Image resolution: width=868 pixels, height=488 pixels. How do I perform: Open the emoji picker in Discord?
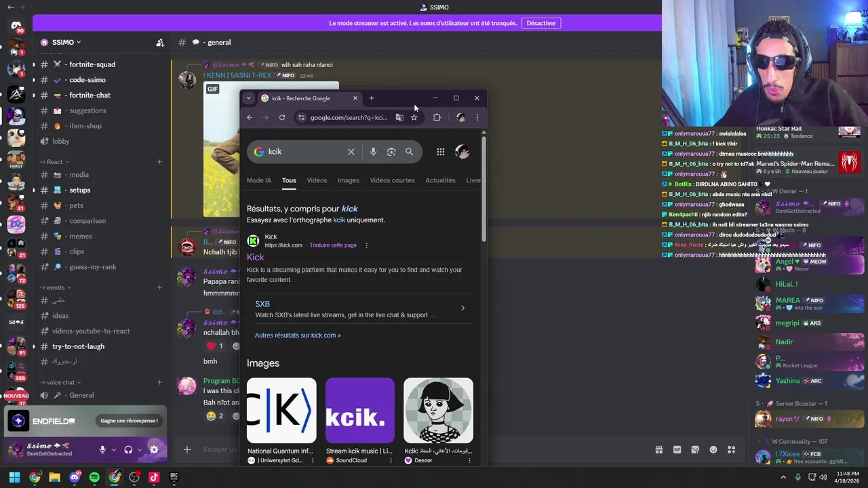(713, 449)
